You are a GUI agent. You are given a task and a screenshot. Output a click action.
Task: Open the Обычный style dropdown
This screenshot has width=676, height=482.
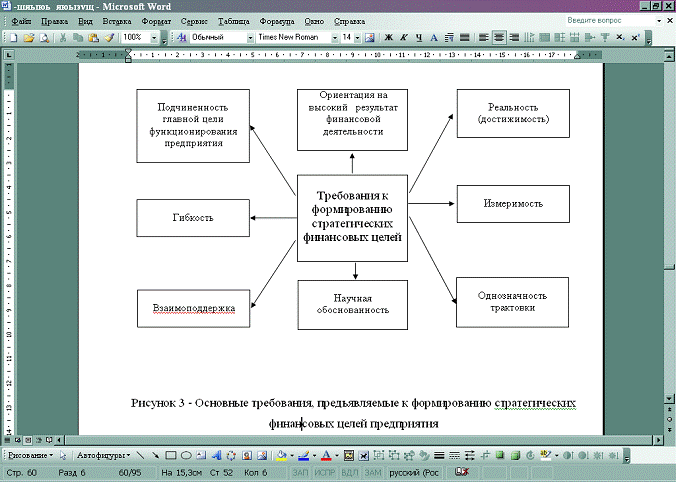coord(249,37)
